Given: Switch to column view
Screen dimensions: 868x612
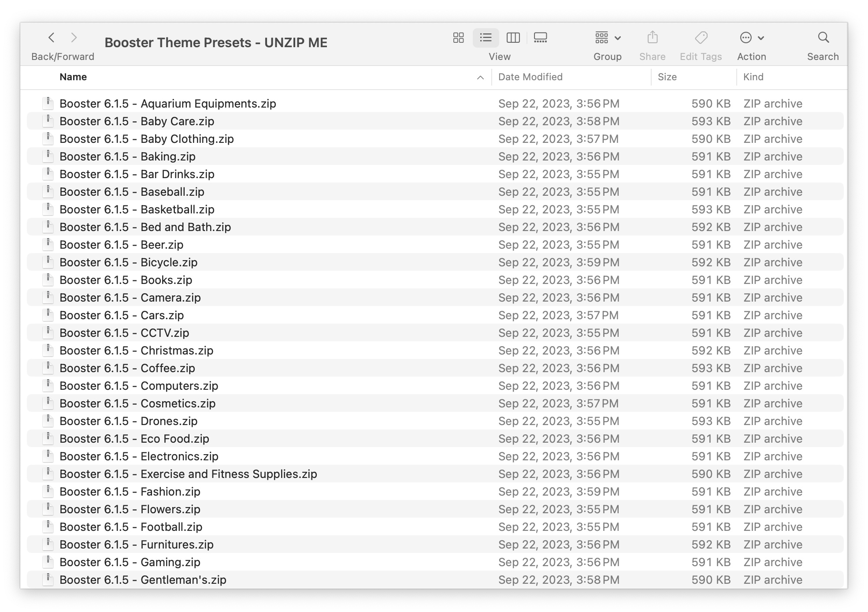Looking at the screenshot, I should click(513, 37).
